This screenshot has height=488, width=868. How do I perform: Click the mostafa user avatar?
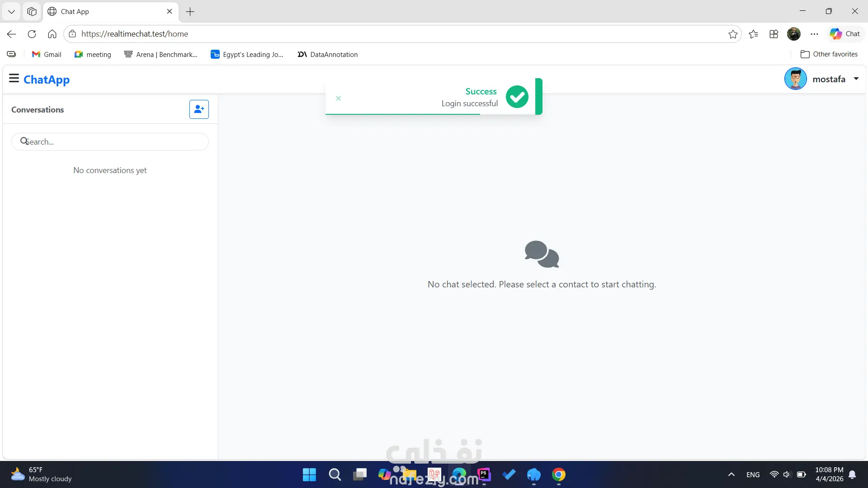tap(795, 79)
